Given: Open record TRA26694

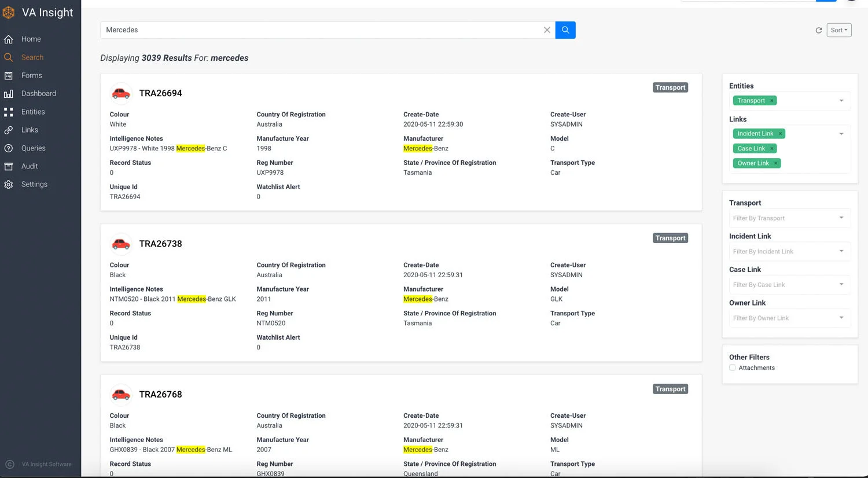Looking at the screenshot, I should 160,93.
